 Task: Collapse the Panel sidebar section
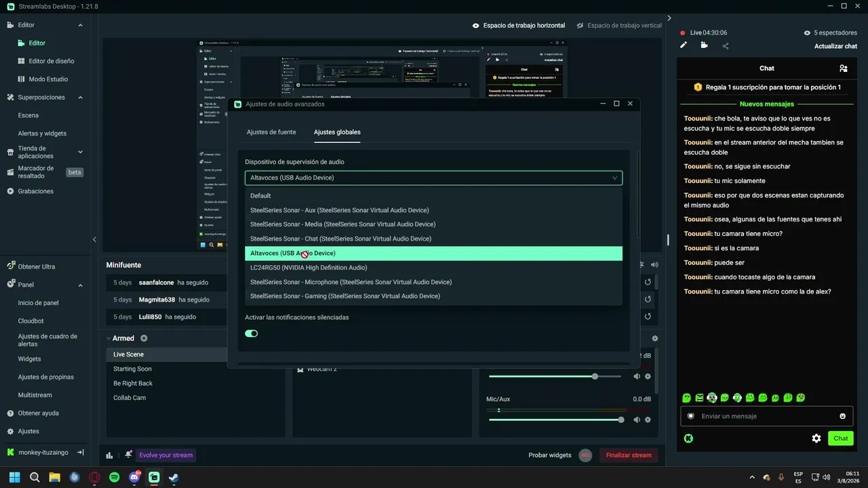coord(80,285)
